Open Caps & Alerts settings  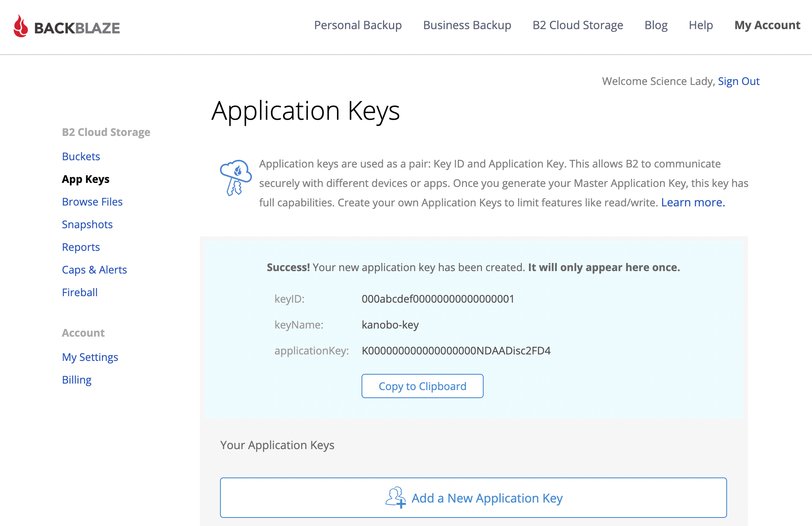click(x=94, y=269)
